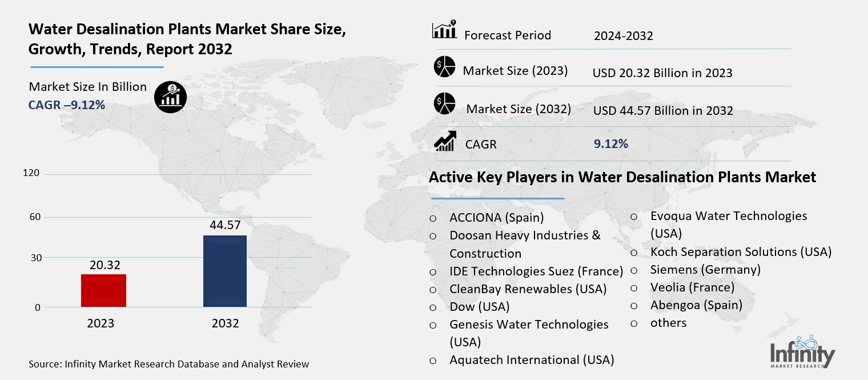Select the bullet next to Siemens (Germany)
This screenshot has width=868, height=380.
(x=634, y=270)
